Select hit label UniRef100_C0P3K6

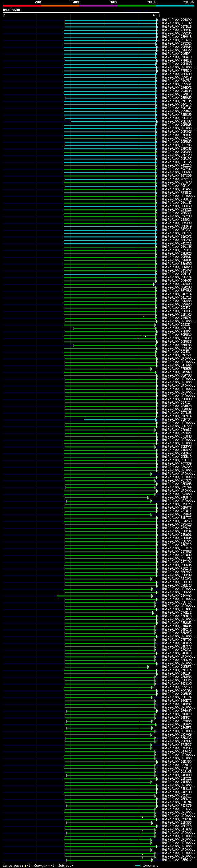[177, 132]
